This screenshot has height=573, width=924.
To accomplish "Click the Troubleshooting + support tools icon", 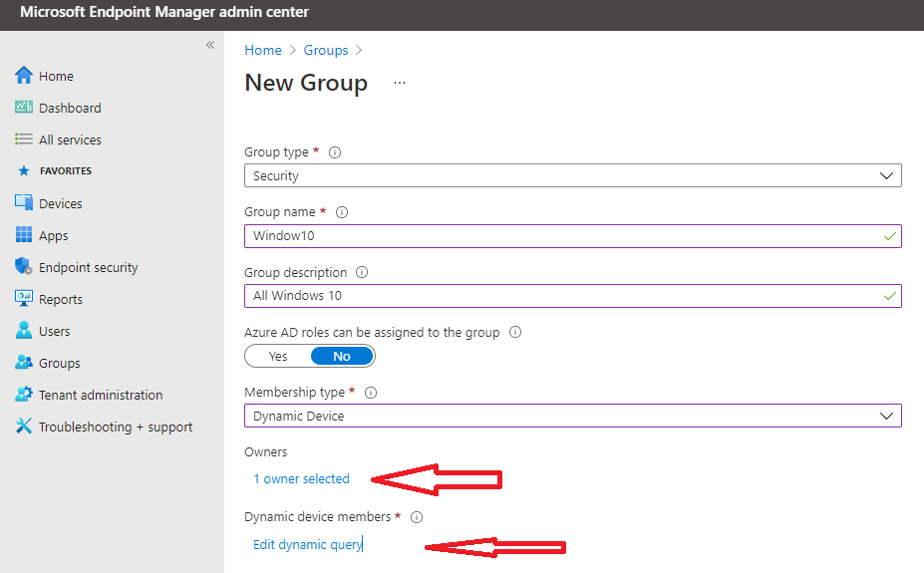I will [24, 426].
